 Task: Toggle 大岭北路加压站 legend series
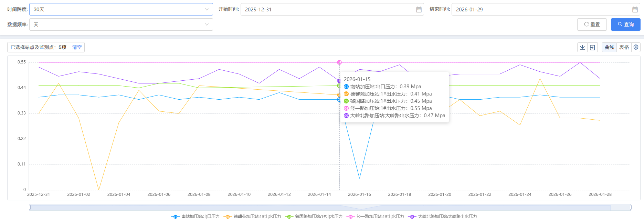[442, 217]
